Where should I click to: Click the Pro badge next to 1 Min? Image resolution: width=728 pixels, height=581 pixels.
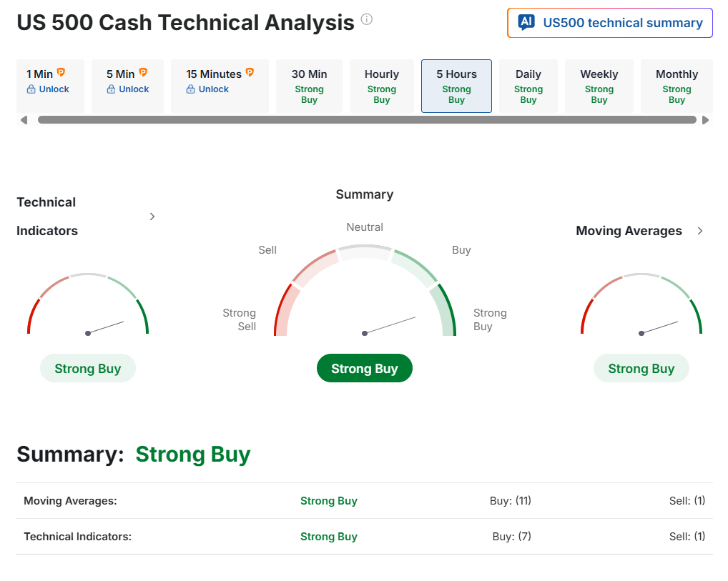[x=61, y=73]
